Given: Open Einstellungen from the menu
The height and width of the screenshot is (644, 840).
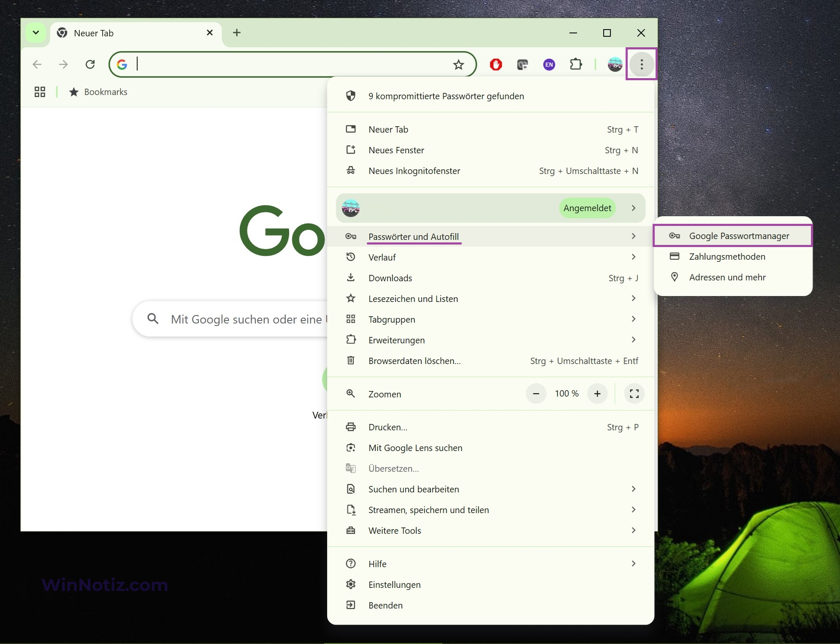Looking at the screenshot, I should (x=491, y=584).
